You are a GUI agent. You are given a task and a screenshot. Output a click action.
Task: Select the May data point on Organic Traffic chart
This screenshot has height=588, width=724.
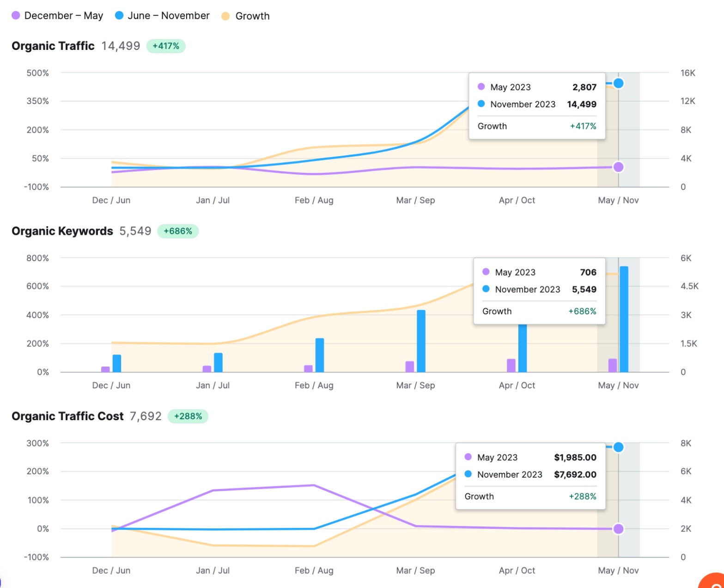[x=619, y=167]
